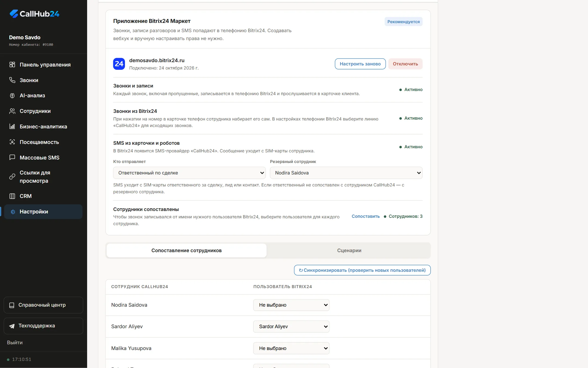Click the Bitrix24 blue 24 logo
This screenshot has width=588, height=368.
[x=119, y=64]
